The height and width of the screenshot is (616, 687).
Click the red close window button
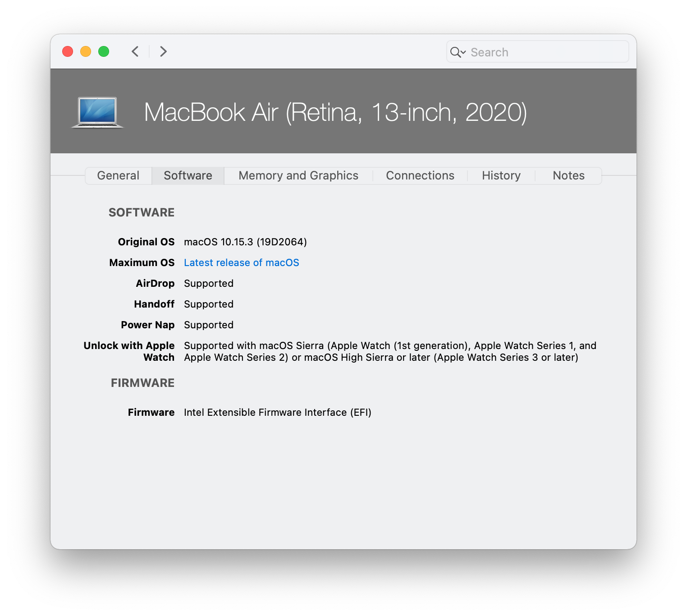(x=68, y=51)
